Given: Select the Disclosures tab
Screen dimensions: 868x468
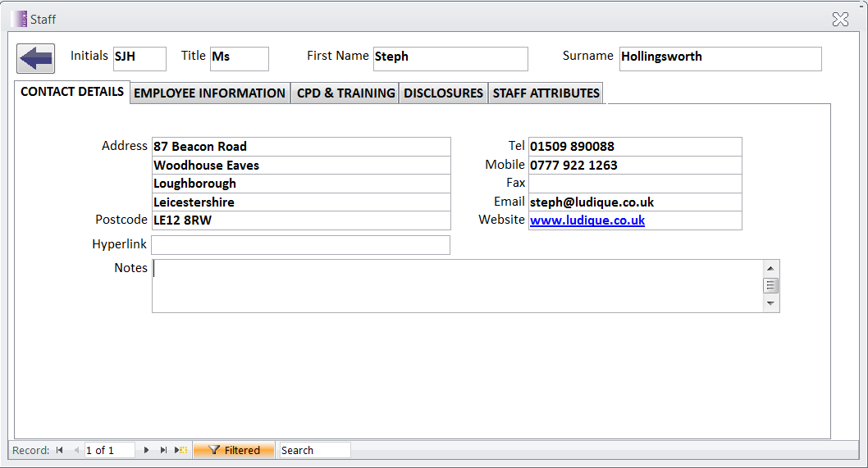Looking at the screenshot, I should click(x=443, y=93).
